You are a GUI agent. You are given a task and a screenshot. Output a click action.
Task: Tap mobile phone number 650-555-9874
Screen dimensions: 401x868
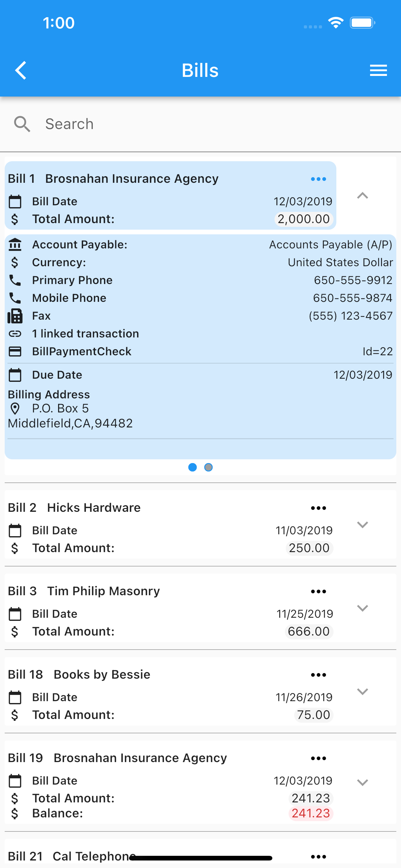[x=353, y=298]
